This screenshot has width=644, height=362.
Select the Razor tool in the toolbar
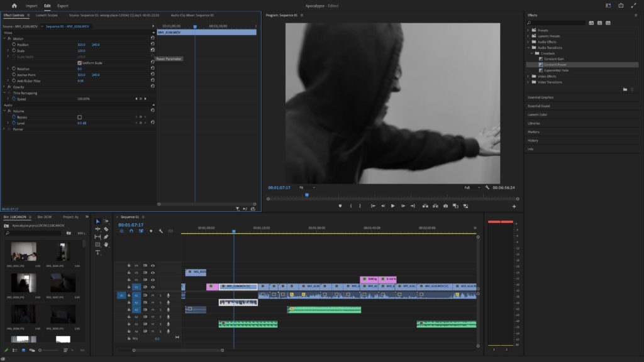[106, 229]
